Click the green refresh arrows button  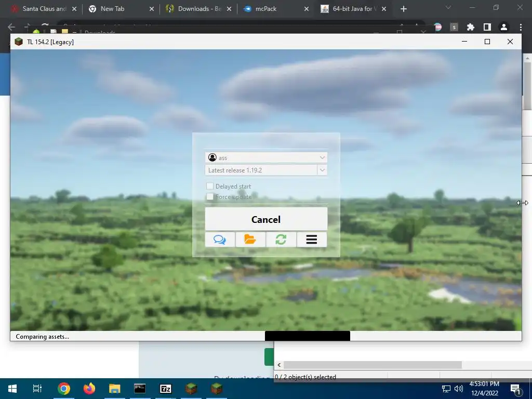[x=281, y=240]
